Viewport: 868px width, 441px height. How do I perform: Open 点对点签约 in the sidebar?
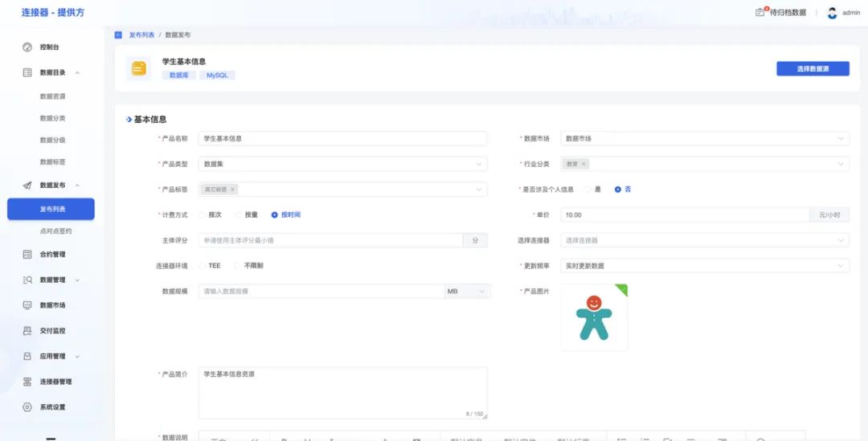[x=55, y=231]
